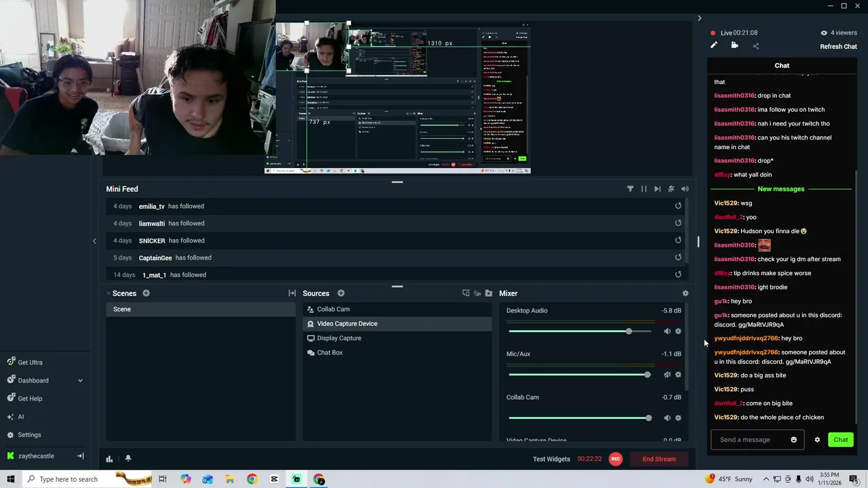Open Windows Start menu
The height and width of the screenshot is (488, 868).
[11, 479]
